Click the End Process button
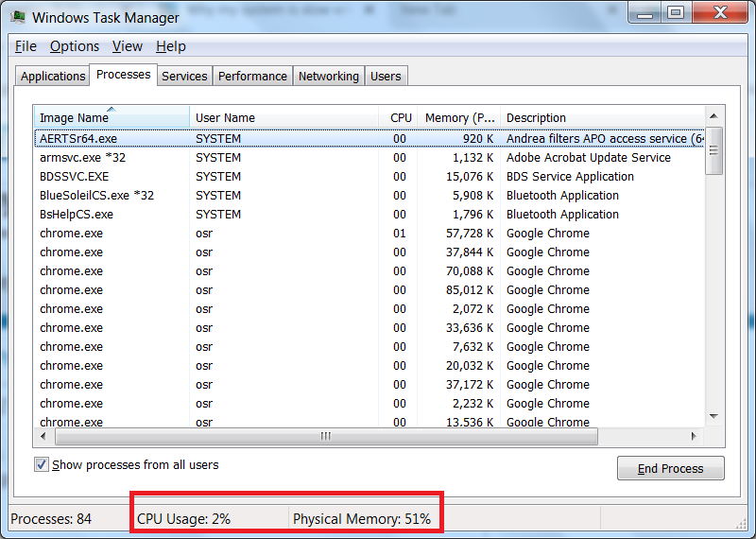The height and width of the screenshot is (539, 756). click(x=670, y=468)
